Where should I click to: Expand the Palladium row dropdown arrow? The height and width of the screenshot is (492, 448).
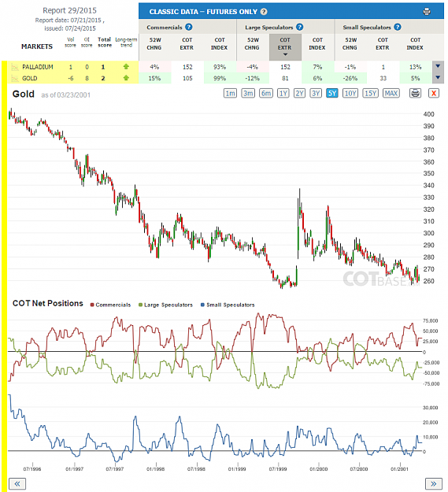(438, 67)
